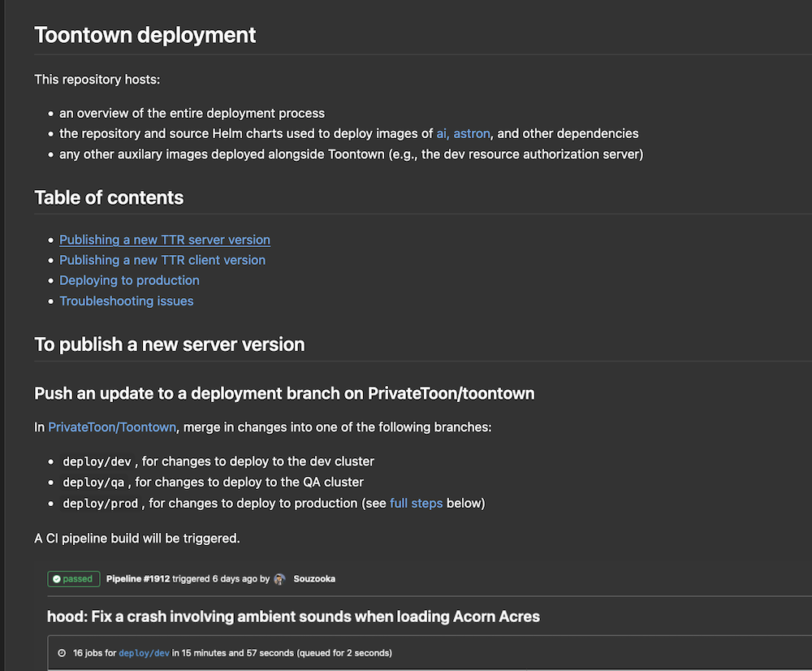Go to 'Publishing a new TTR client version'
Screen dimensions: 812x671
pyautogui.click(x=162, y=260)
